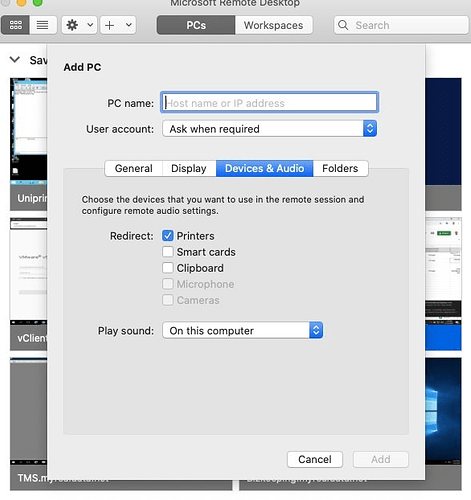Image resolution: width=471 pixels, height=500 pixels.
Task: Enable Clipboard redirection
Action: pos(168,268)
